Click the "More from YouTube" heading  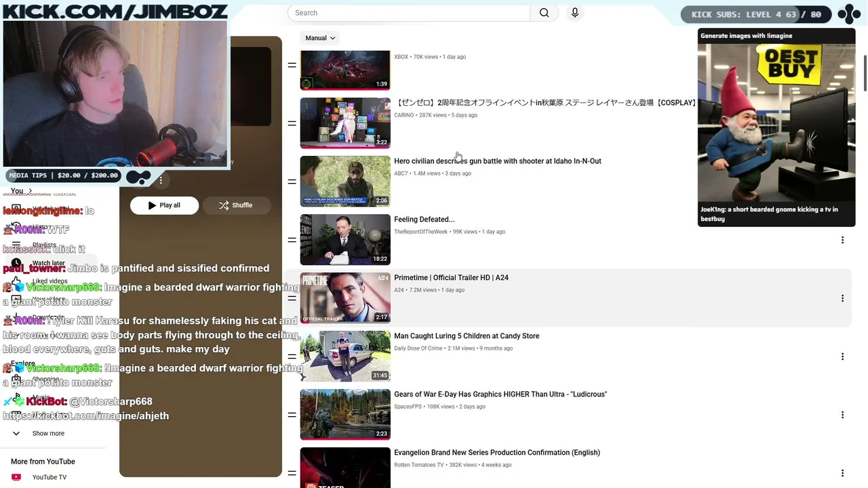(43, 462)
